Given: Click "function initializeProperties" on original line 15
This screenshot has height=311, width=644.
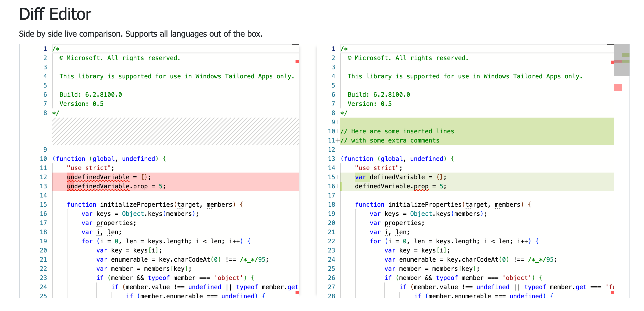Looking at the screenshot, I should (120, 204).
